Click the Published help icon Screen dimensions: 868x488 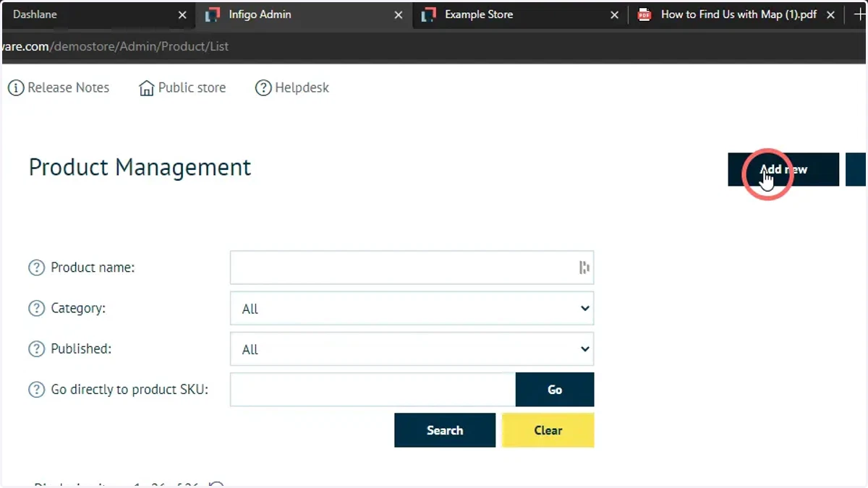36,348
